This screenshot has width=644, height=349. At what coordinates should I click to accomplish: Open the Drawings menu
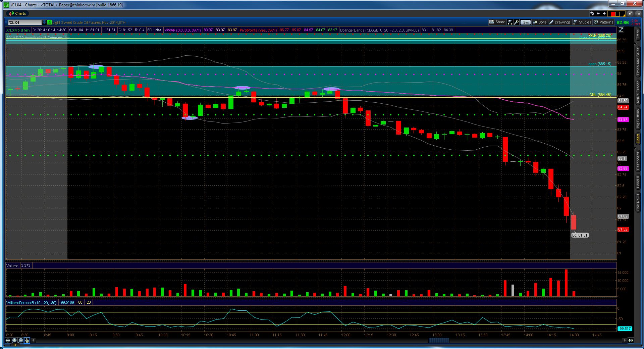coord(560,22)
